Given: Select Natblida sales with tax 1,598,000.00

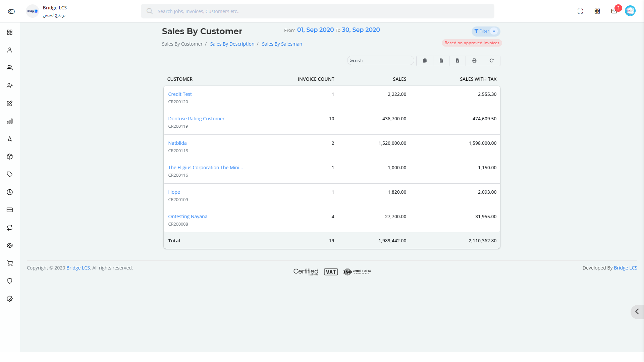Looking at the screenshot, I should point(482,143).
